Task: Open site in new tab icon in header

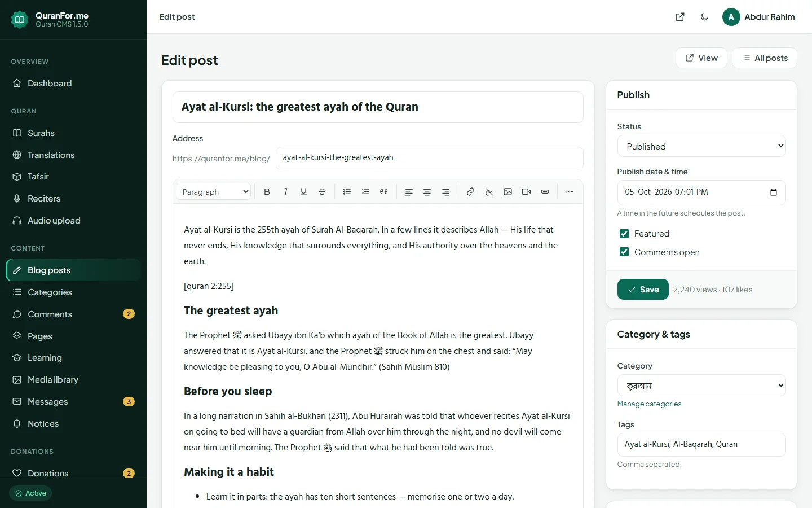Action: click(680, 17)
